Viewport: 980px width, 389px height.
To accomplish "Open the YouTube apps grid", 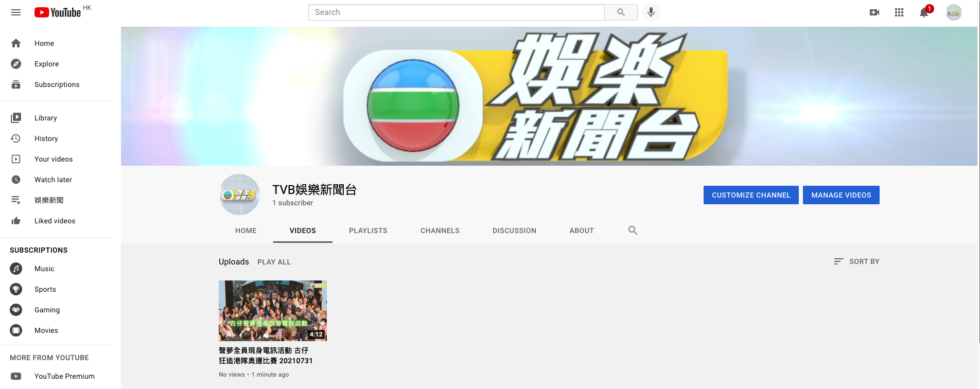I will click(899, 12).
